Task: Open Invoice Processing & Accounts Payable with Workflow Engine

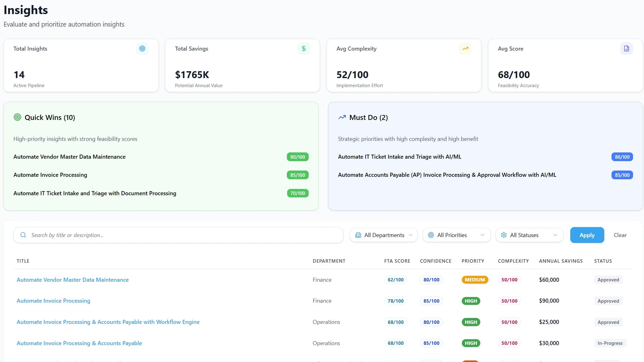Action: click(x=108, y=322)
